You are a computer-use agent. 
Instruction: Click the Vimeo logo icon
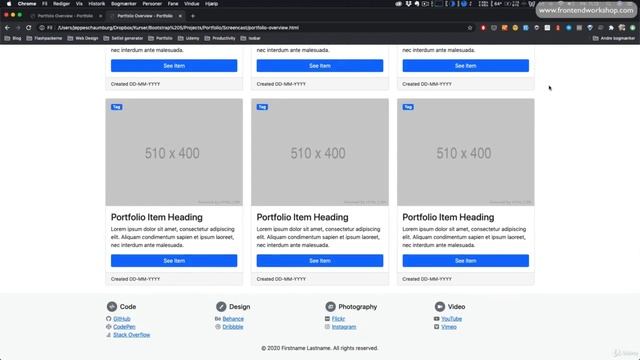point(437,327)
